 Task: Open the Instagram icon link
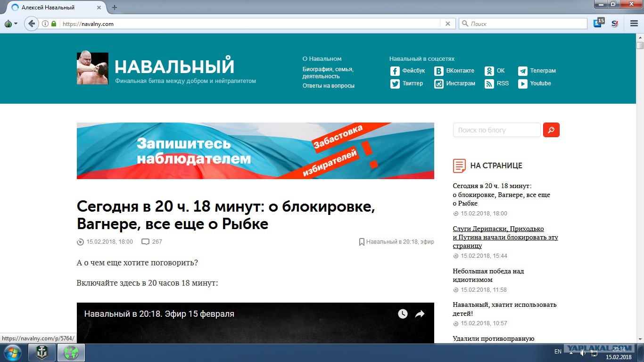(x=439, y=84)
